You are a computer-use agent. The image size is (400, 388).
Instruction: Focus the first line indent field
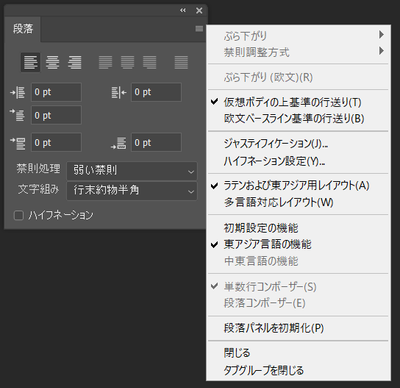pos(56,115)
